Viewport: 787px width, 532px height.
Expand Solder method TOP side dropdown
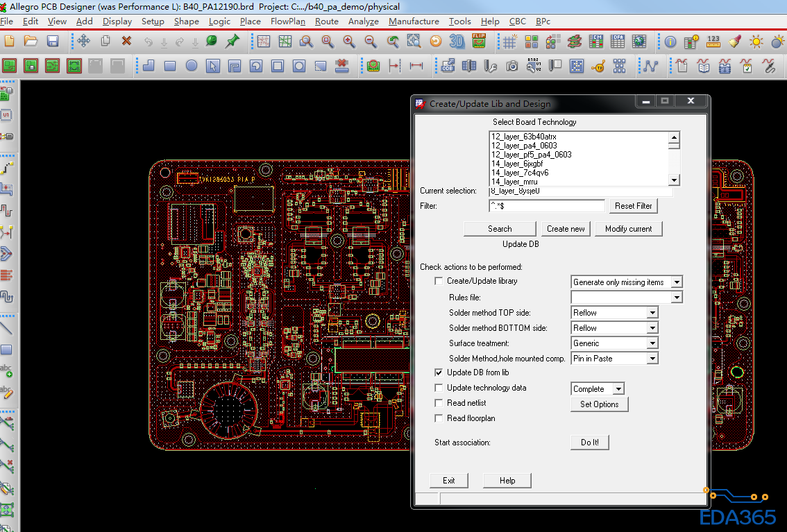(x=652, y=313)
